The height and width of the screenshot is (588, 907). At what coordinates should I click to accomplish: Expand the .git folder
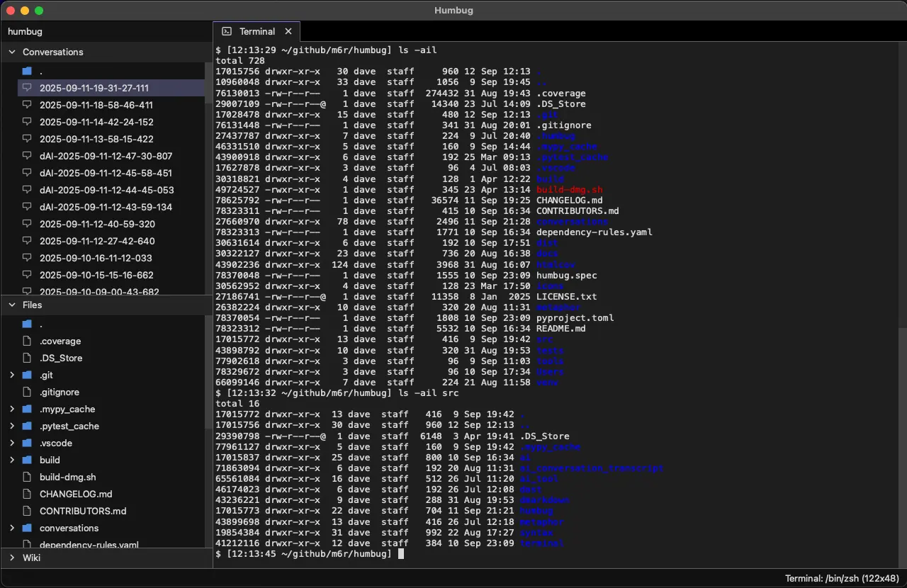(x=11, y=375)
